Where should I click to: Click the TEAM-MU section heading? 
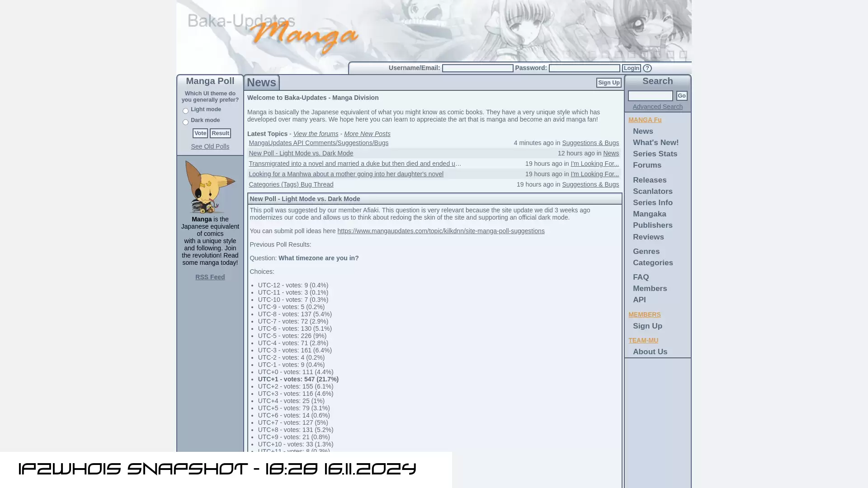coord(643,340)
